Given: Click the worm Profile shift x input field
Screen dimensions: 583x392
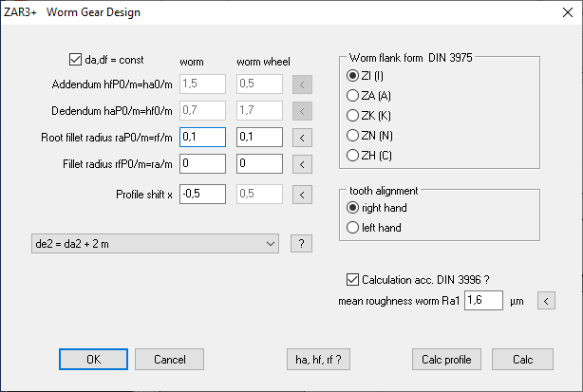Looking at the screenshot, I should 201,196.
